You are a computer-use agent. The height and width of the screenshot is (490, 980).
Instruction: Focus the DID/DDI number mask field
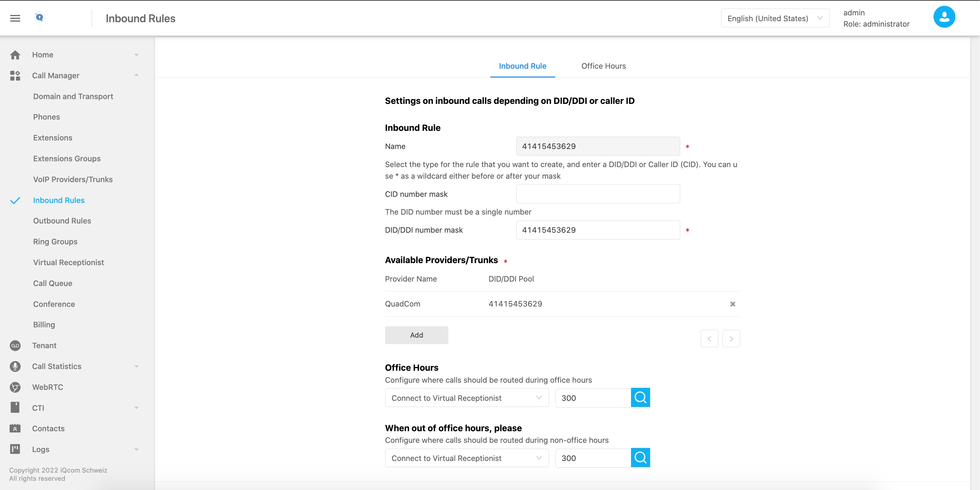(x=598, y=230)
